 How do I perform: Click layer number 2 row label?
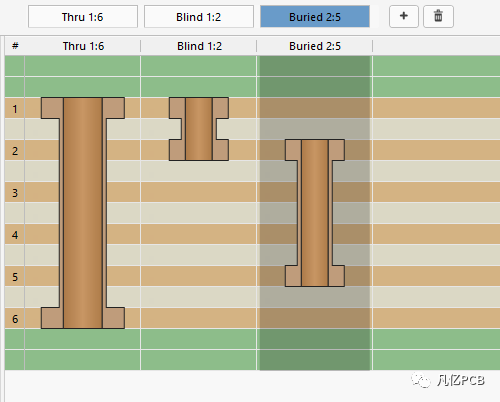point(15,151)
